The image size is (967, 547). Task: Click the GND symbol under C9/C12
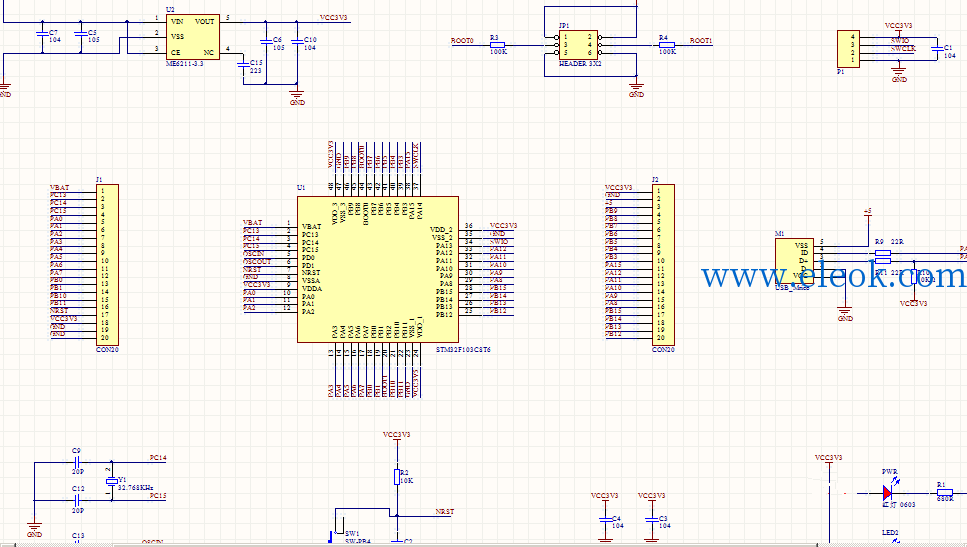35,529
